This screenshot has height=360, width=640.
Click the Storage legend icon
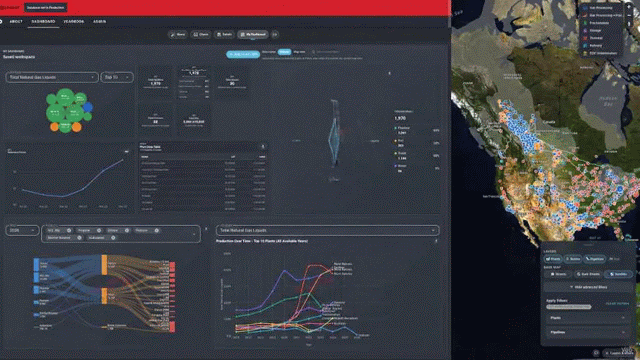[585, 31]
